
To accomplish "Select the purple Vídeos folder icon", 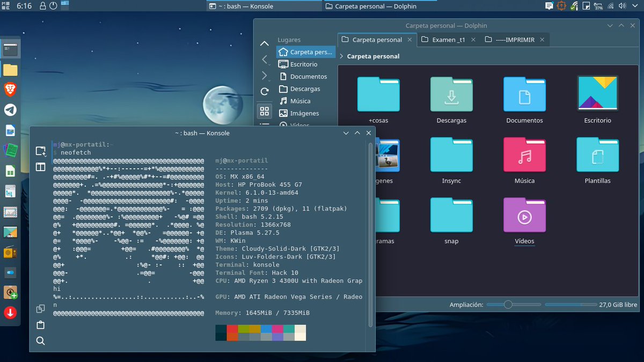I will tap(524, 215).
